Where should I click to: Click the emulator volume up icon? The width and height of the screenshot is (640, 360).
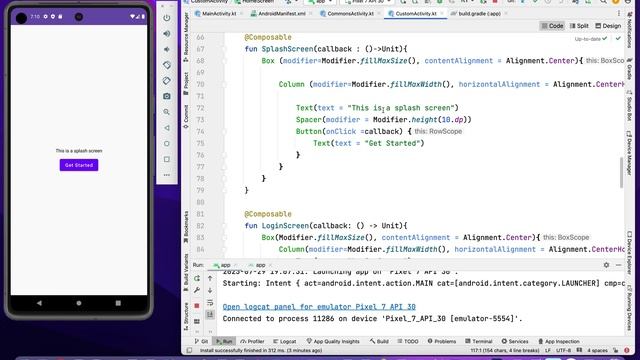pos(167,33)
